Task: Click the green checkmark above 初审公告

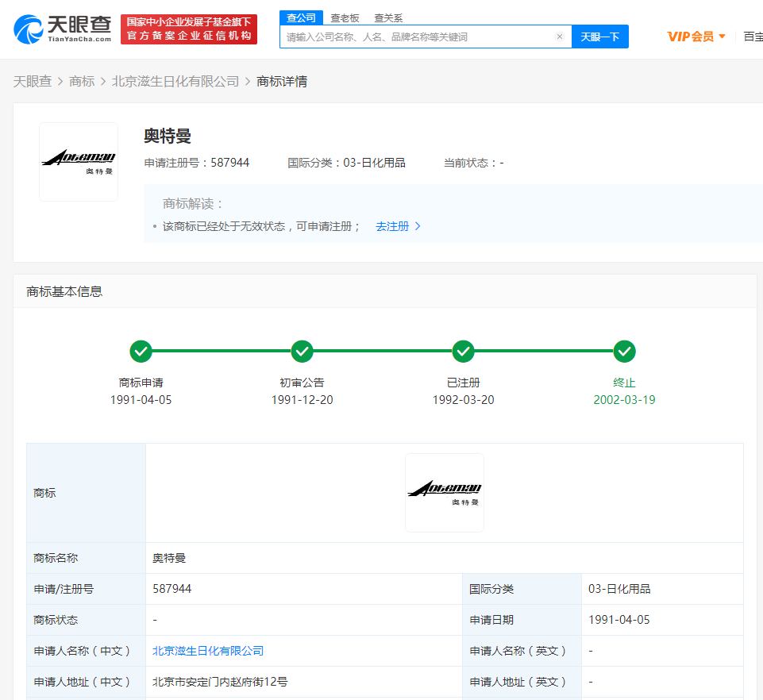Action: (x=302, y=351)
